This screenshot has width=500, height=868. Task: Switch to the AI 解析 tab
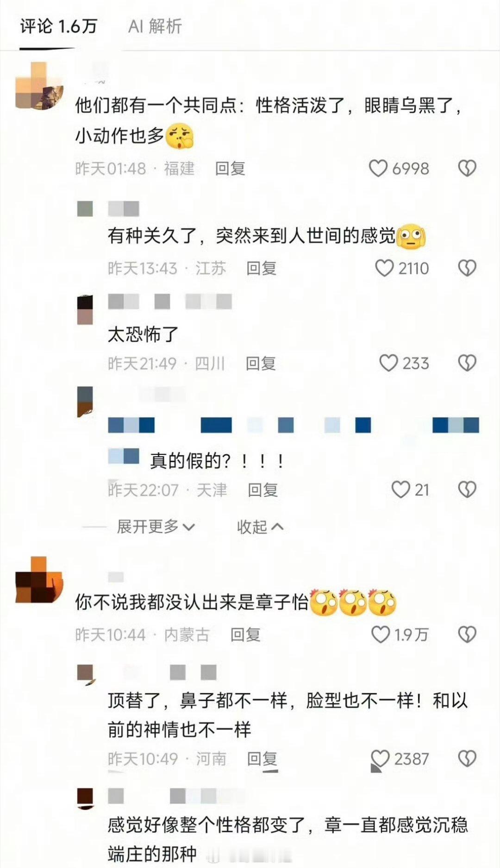click(155, 26)
